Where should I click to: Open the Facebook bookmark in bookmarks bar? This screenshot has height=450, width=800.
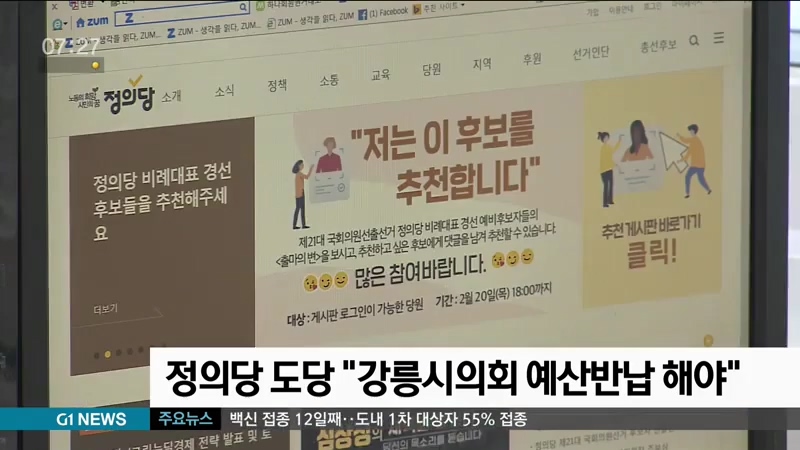pos(387,12)
